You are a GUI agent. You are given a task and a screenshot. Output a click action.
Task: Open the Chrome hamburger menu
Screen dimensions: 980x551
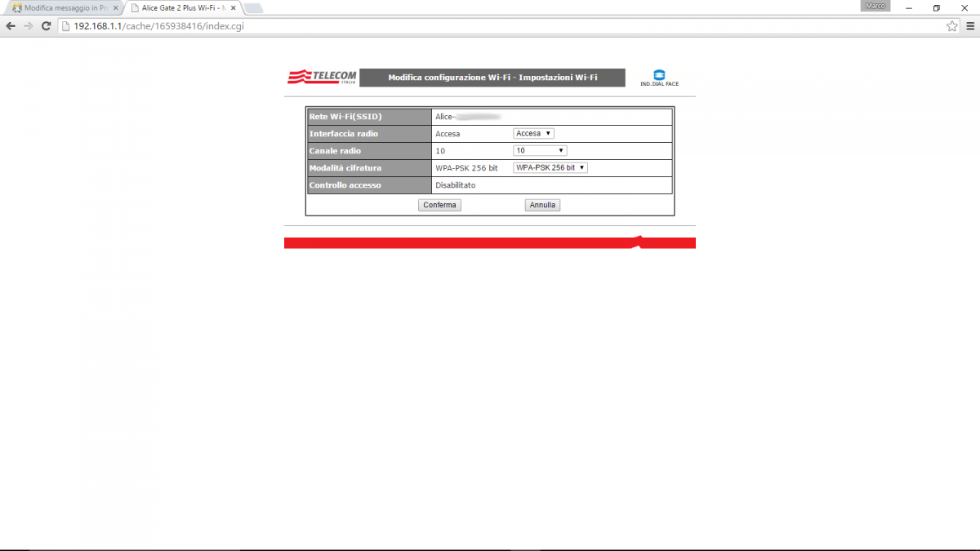pyautogui.click(x=969, y=26)
